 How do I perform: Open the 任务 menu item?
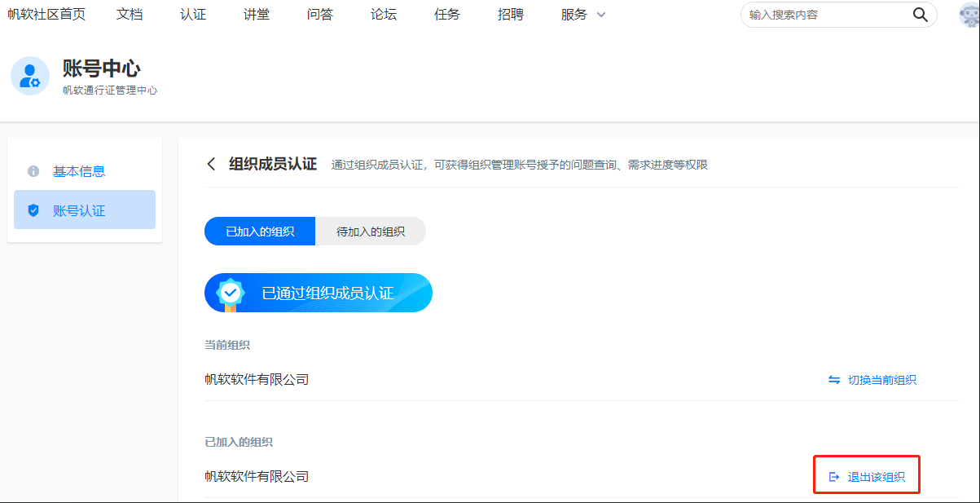coord(447,15)
